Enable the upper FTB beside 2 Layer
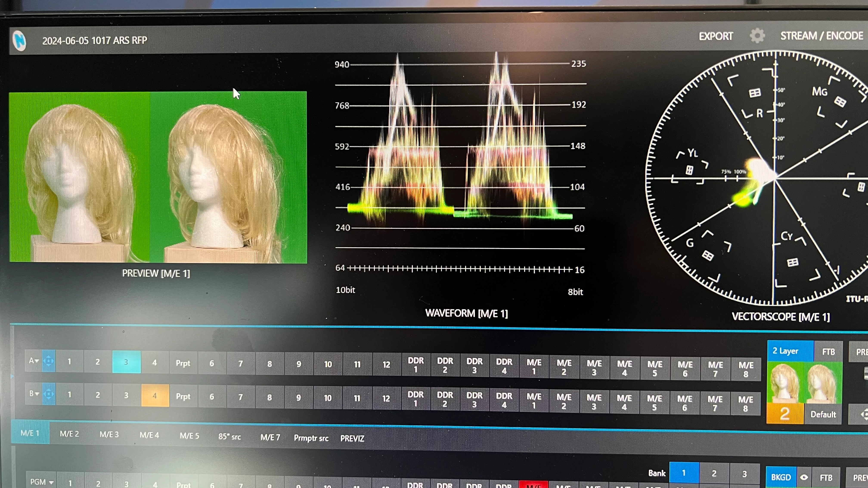 point(828,352)
